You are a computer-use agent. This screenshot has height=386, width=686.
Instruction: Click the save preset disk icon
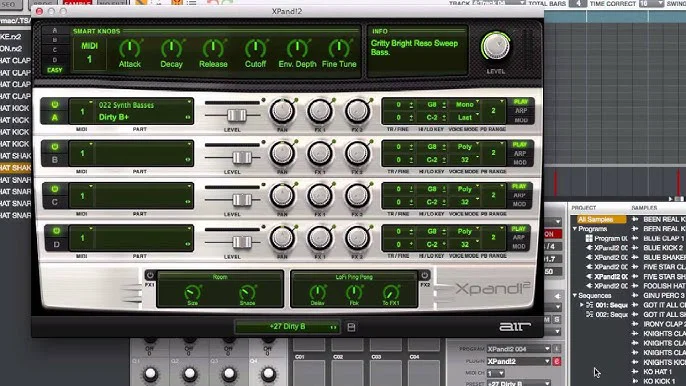click(351, 327)
